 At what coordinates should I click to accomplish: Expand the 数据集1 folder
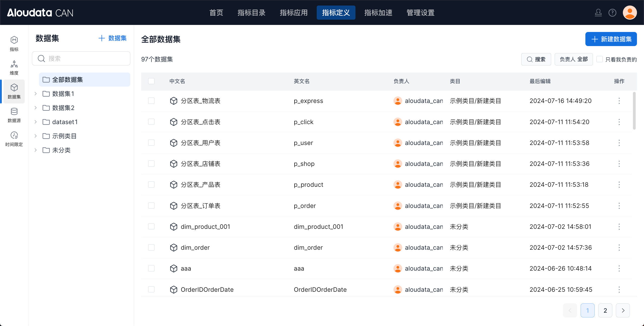pyautogui.click(x=36, y=94)
